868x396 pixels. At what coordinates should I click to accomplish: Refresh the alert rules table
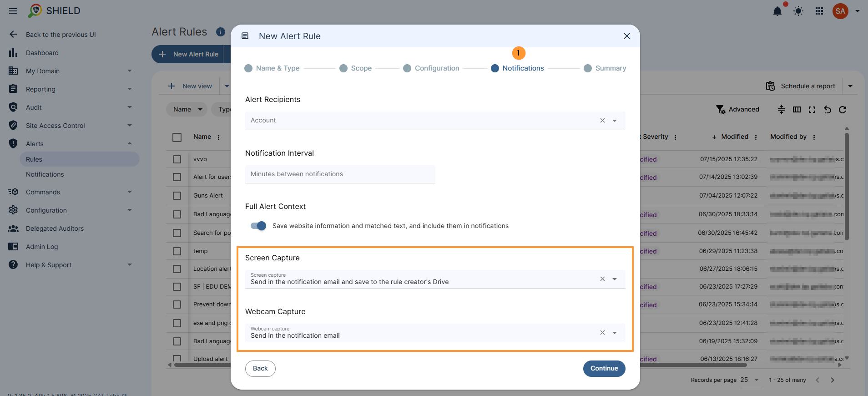pos(843,109)
